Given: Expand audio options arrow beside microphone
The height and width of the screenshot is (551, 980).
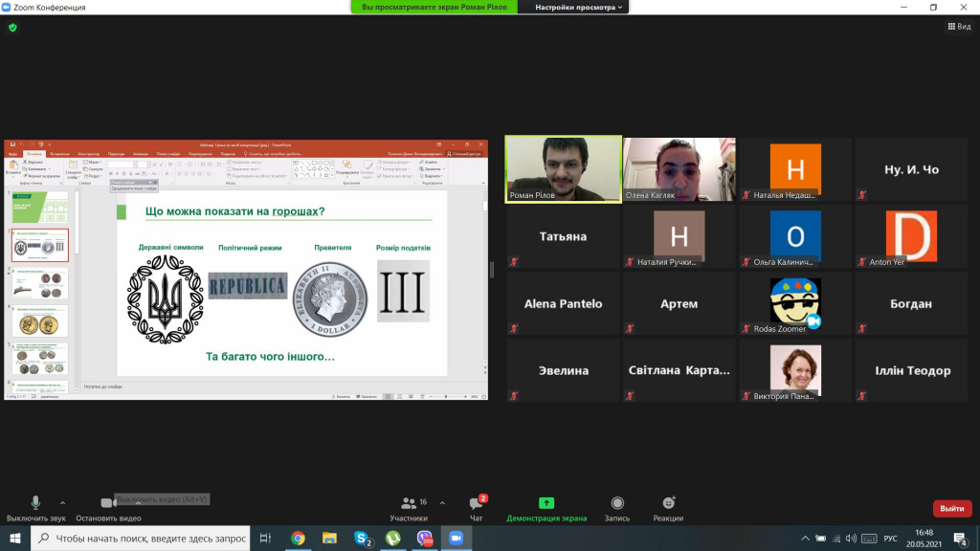Looking at the screenshot, I should pos(62,503).
